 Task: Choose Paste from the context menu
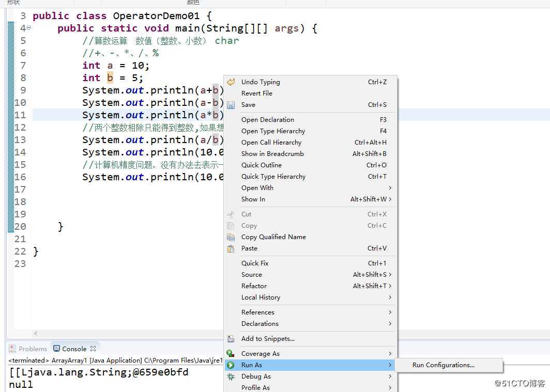coord(311,248)
